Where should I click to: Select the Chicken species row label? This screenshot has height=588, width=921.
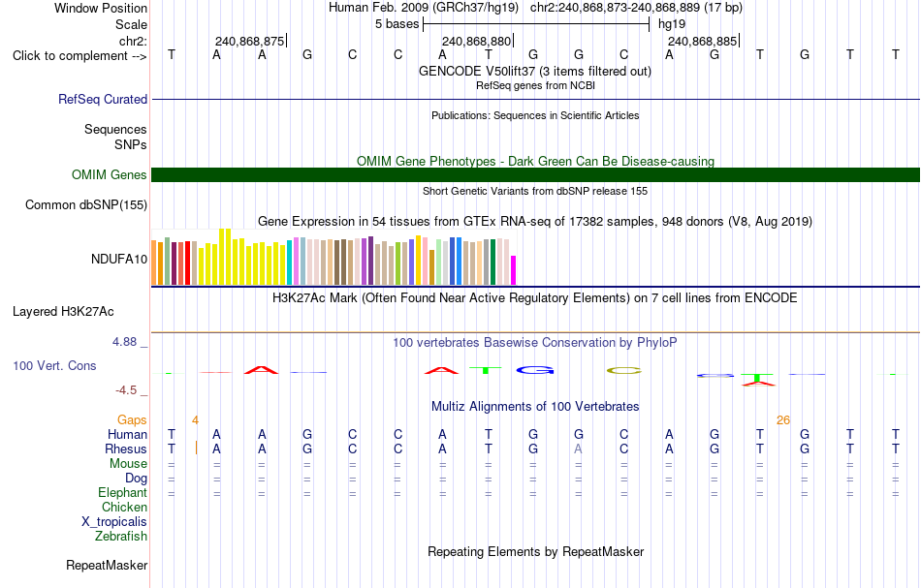click(124, 507)
